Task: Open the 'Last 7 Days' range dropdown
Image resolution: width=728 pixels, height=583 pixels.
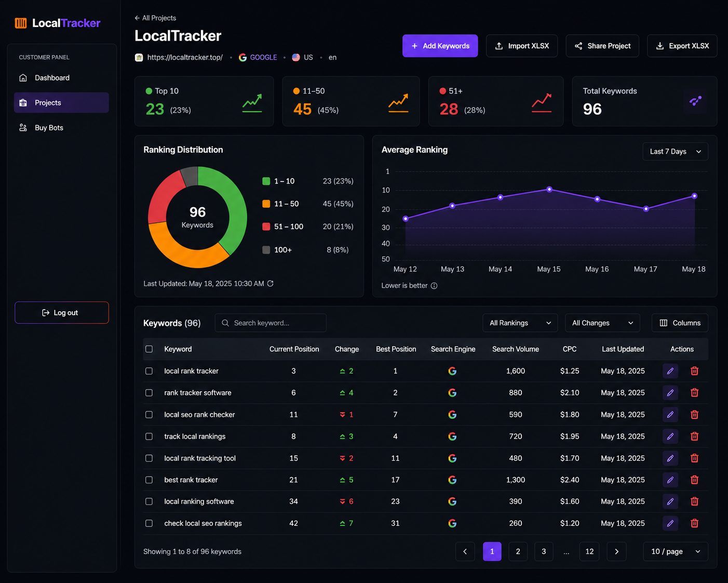Action: coord(675,152)
